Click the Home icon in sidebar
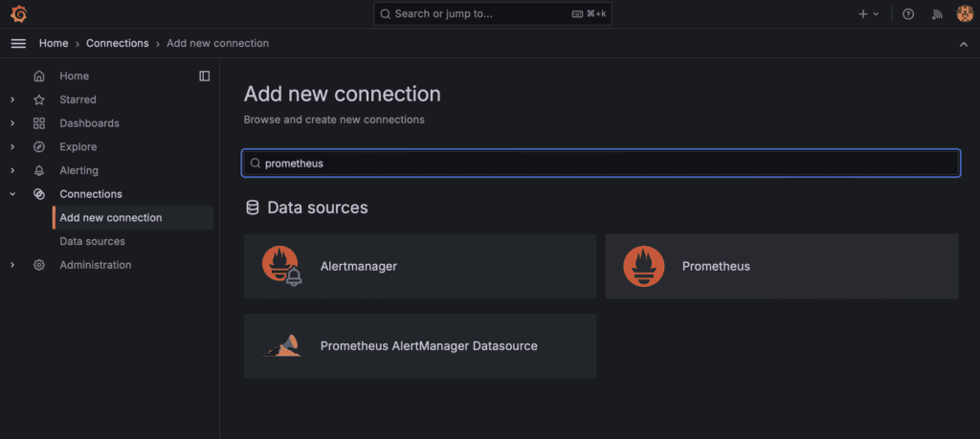Image resolution: width=980 pixels, height=439 pixels. tap(38, 77)
